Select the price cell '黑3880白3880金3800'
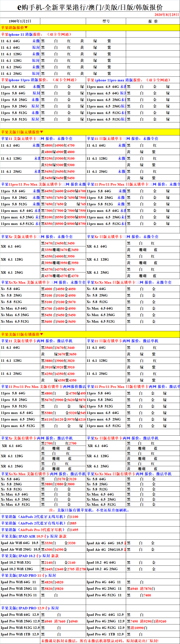180x644 pixels. pos(63,484)
